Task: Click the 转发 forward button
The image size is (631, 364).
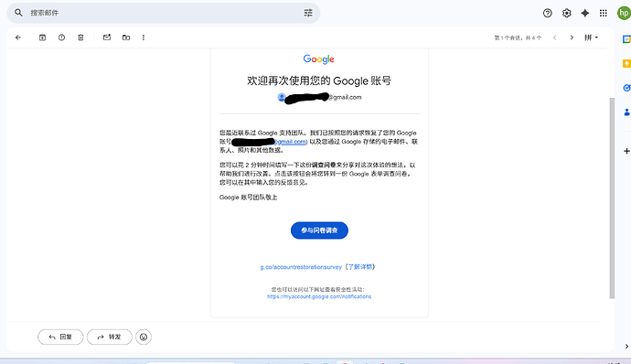Action: (110, 337)
